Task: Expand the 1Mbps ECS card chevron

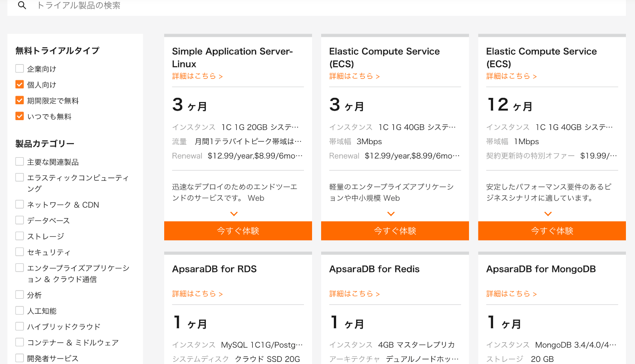Action: click(548, 214)
